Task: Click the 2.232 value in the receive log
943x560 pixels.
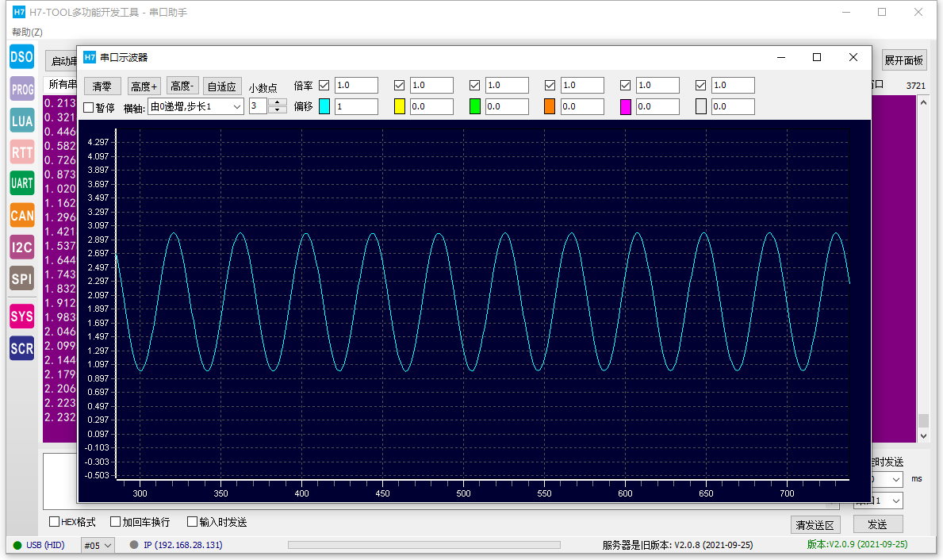Action: (x=59, y=417)
